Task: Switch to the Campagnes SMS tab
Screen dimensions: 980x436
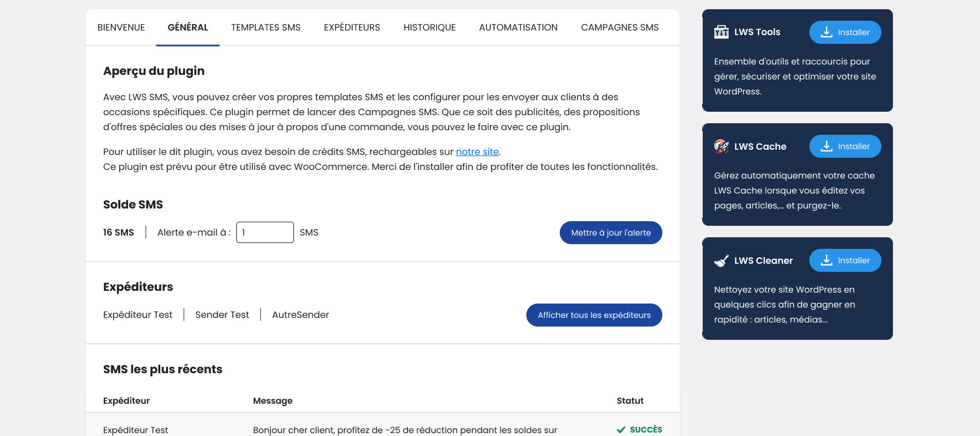Action: tap(620, 28)
